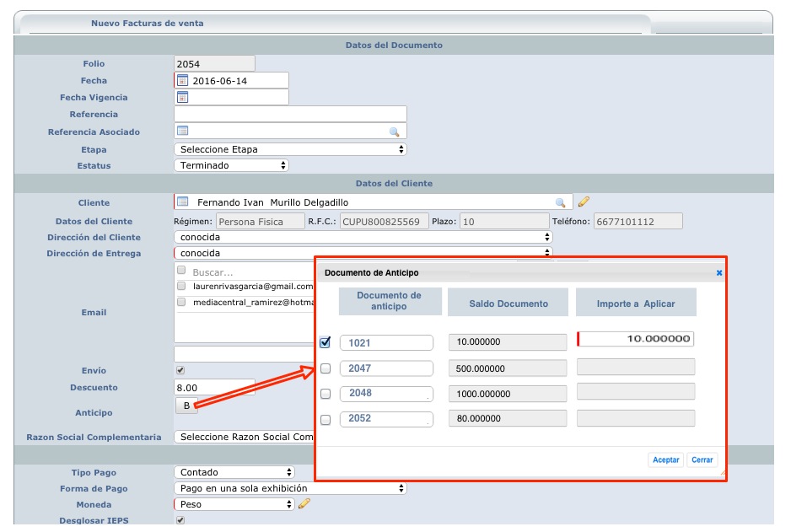Open the Estatus Terminado dropdown
The width and height of the screenshot is (791, 532).
click(232, 165)
